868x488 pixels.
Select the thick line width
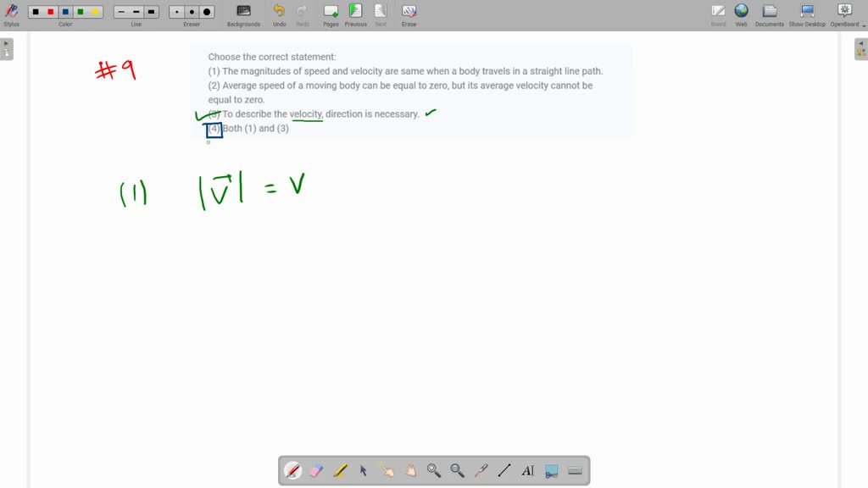tap(152, 11)
